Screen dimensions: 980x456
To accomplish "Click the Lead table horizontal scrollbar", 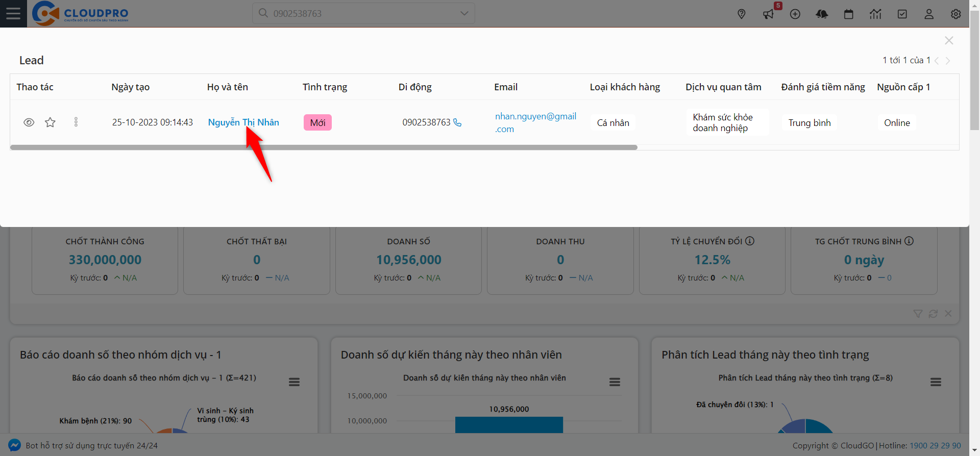I will pos(324,147).
